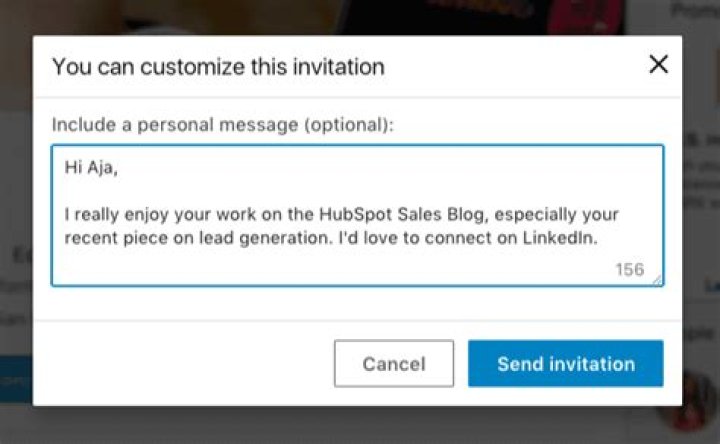The width and height of the screenshot is (720, 444).
Task: Click the textarea resize handle corner
Action: click(656, 280)
